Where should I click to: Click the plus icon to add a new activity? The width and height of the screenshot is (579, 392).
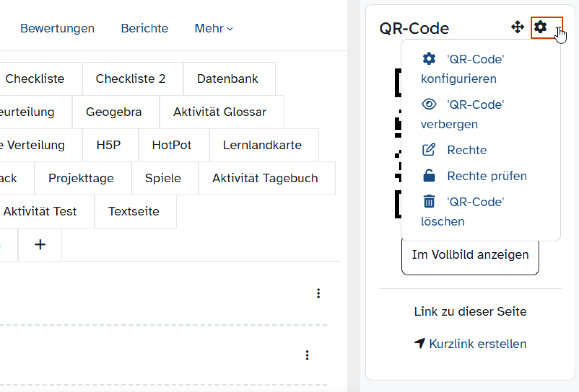pyautogui.click(x=40, y=244)
